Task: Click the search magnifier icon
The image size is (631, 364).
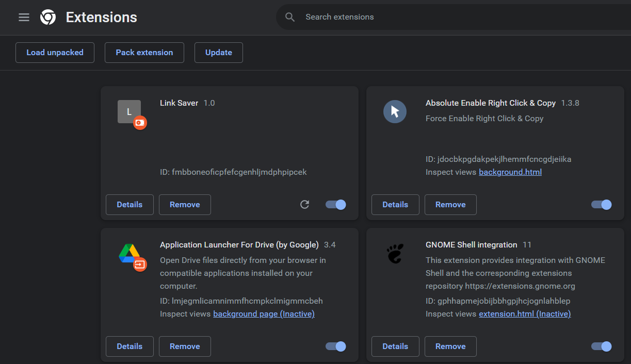Action: (290, 17)
